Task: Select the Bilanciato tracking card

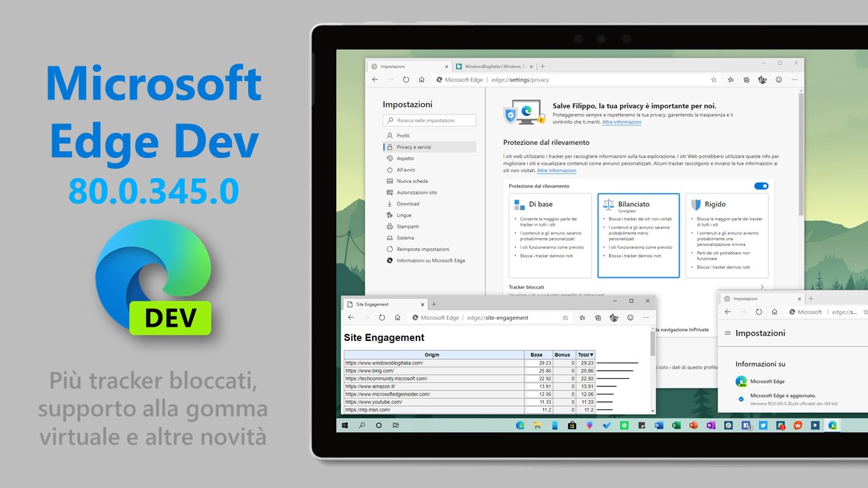Action: coord(638,235)
